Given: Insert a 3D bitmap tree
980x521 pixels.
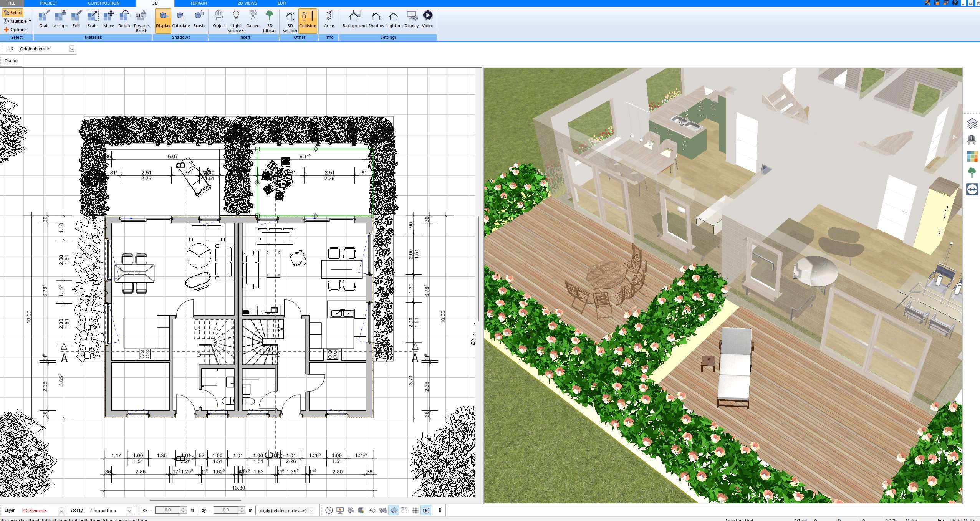Looking at the screenshot, I should click(x=270, y=22).
